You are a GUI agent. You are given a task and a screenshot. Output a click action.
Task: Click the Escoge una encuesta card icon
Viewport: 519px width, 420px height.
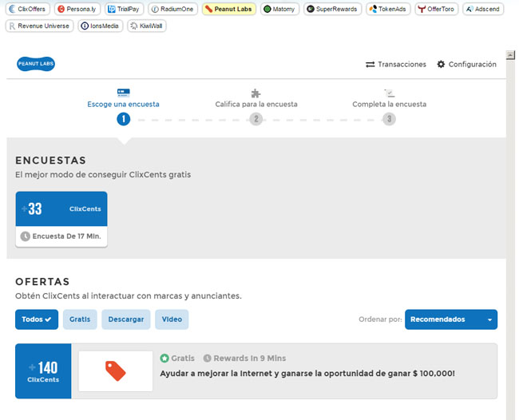[x=124, y=93]
